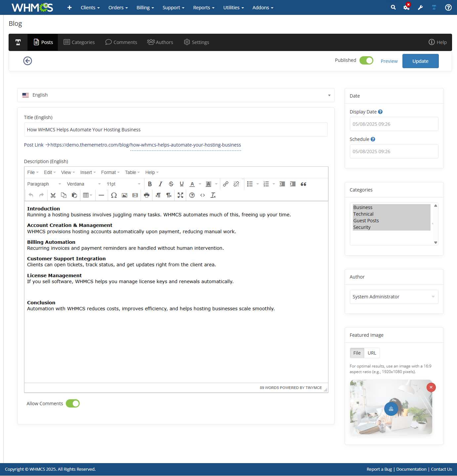
Task: Insert a bullet list
Action: [x=250, y=184]
